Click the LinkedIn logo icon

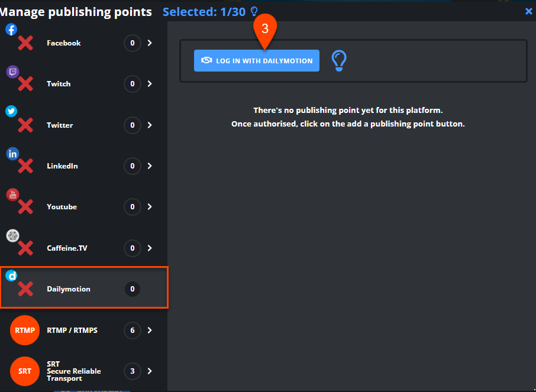pos(12,154)
